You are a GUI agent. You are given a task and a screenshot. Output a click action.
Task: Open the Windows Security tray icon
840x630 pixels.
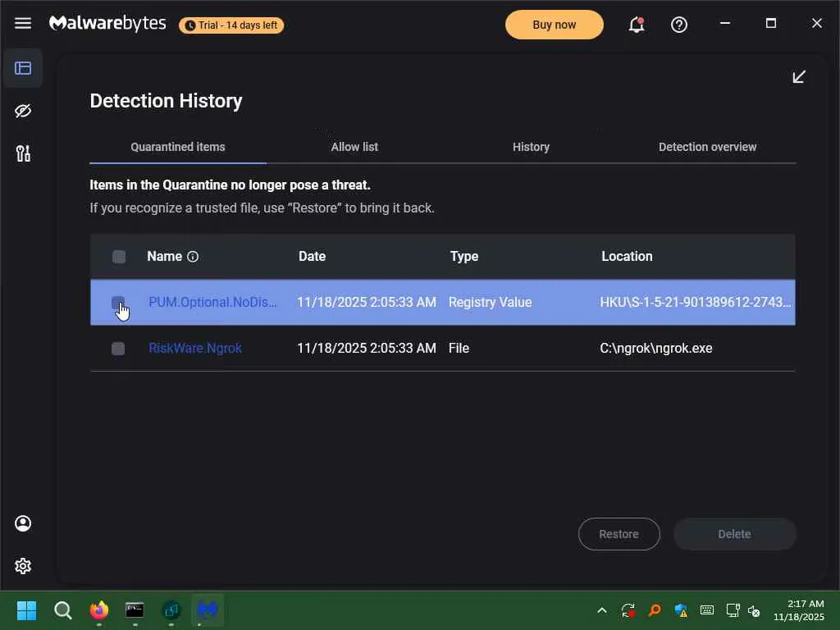(x=681, y=610)
